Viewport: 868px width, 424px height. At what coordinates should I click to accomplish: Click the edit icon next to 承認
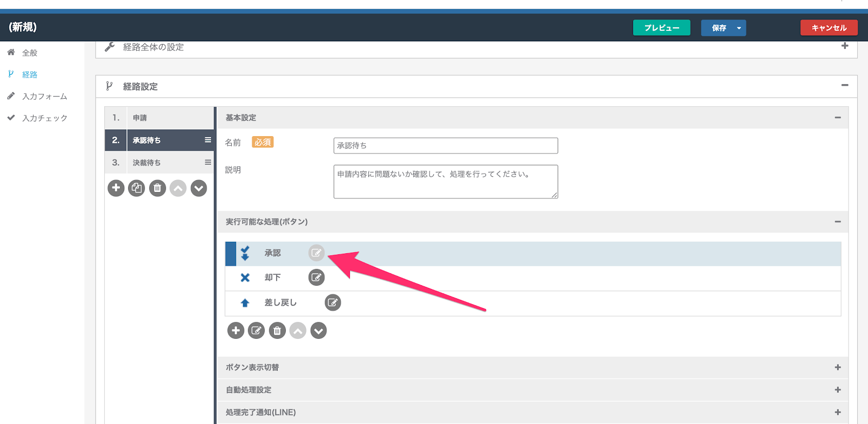pyautogui.click(x=316, y=253)
